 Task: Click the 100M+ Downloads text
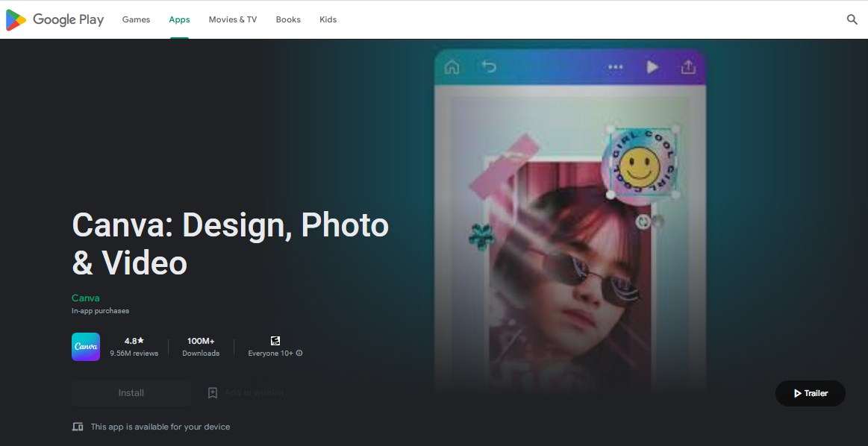tap(201, 347)
